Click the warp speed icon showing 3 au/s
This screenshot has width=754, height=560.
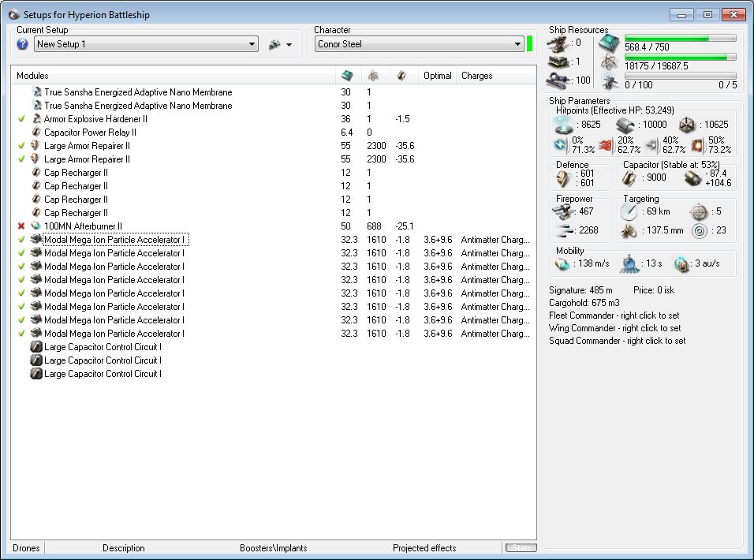(x=681, y=264)
